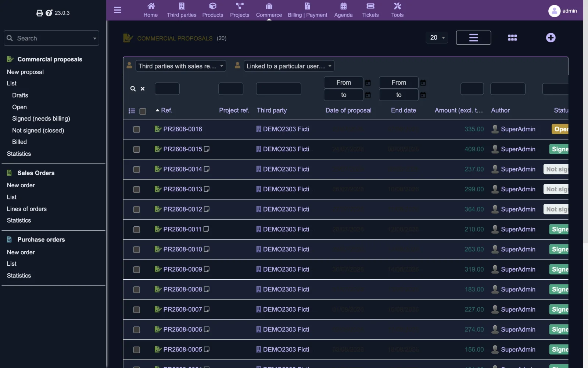Click SuperAdmin user icon in the PR2608-0011 row

click(x=495, y=229)
